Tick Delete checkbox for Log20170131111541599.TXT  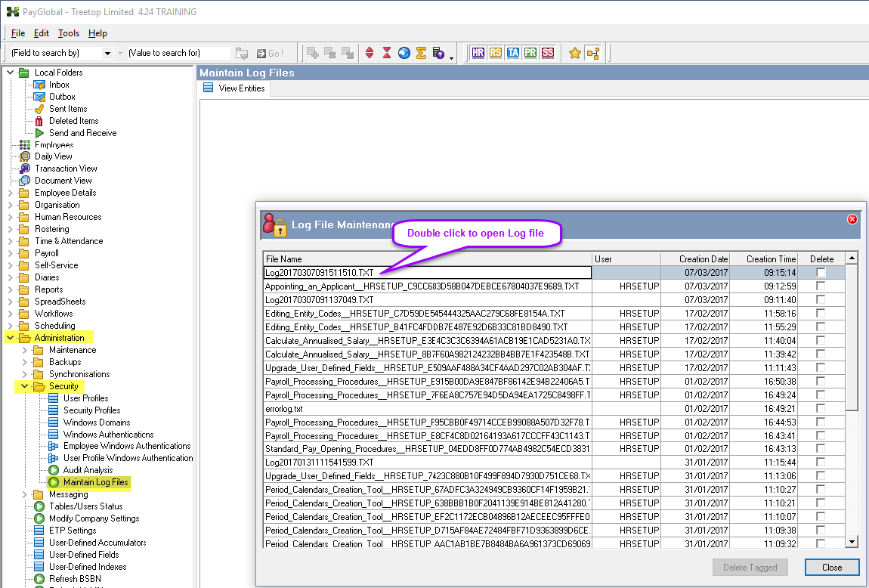(821, 463)
